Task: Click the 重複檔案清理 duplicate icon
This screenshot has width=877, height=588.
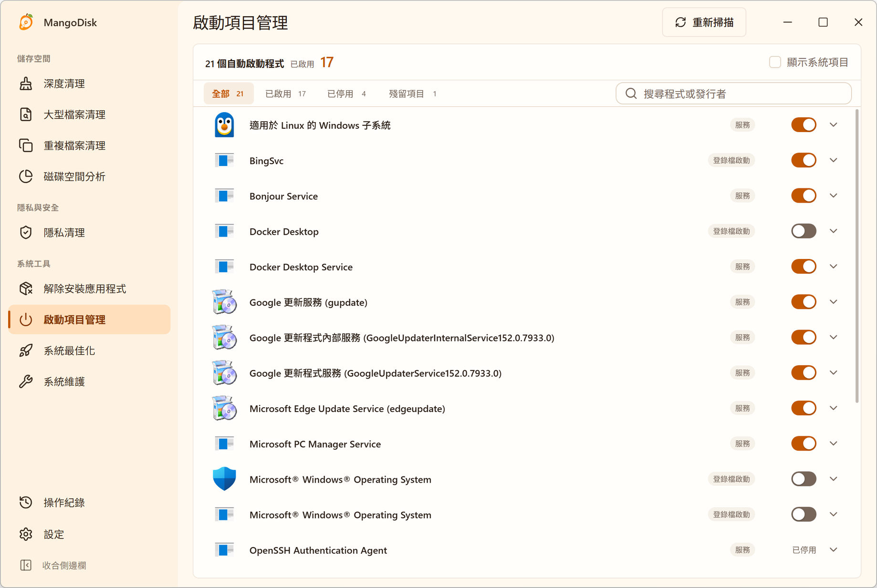Action: [26, 145]
